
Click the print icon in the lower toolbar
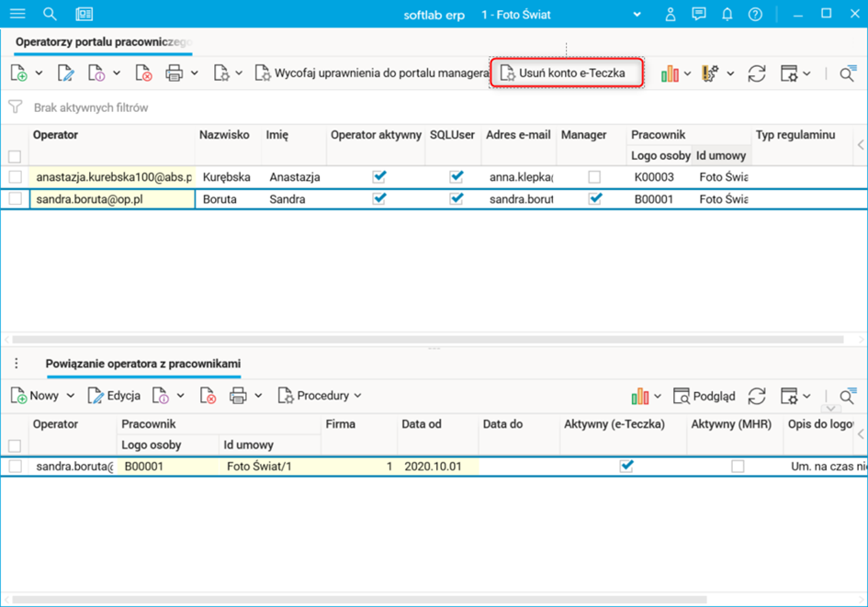(238, 396)
